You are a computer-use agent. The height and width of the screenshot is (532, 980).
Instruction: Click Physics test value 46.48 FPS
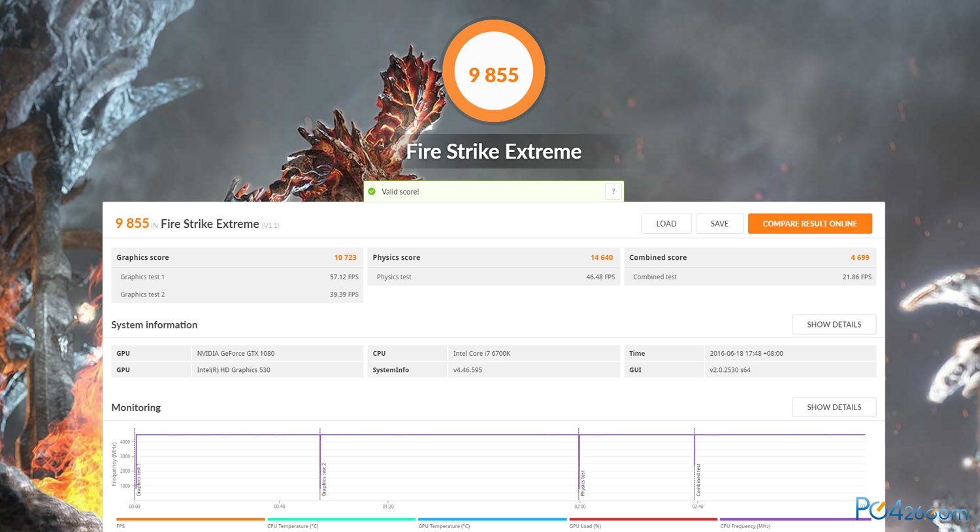(600, 277)
